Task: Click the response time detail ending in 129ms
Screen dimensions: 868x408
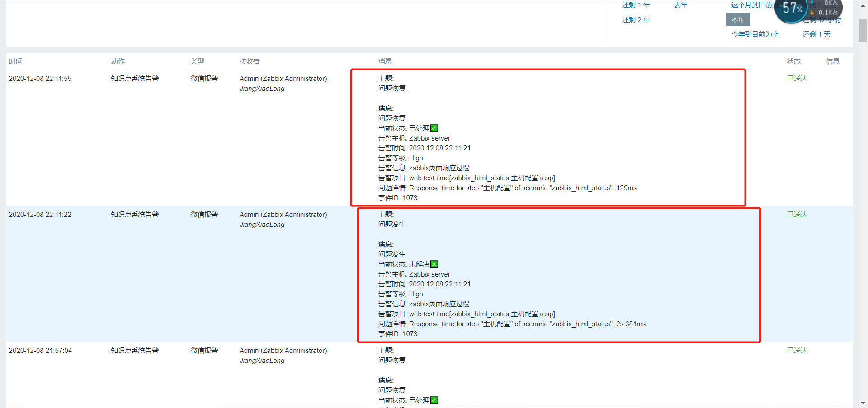Action: click(x=507, y=188)
